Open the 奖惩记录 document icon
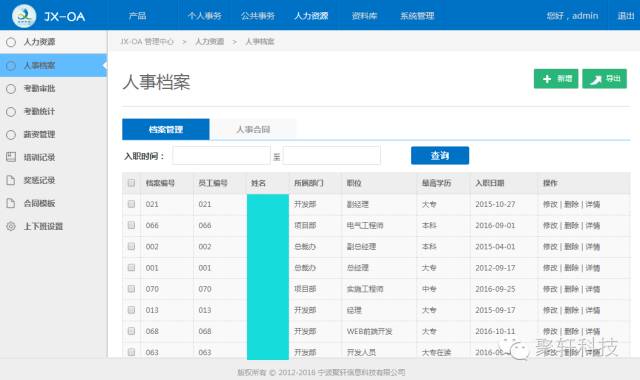Viewport: 640px width, 380px height. (x=11, y=180)
